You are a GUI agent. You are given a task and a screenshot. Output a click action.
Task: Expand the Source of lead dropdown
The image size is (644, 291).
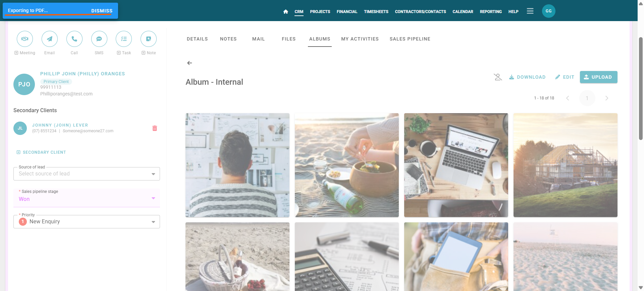click(x=87, y=174)
